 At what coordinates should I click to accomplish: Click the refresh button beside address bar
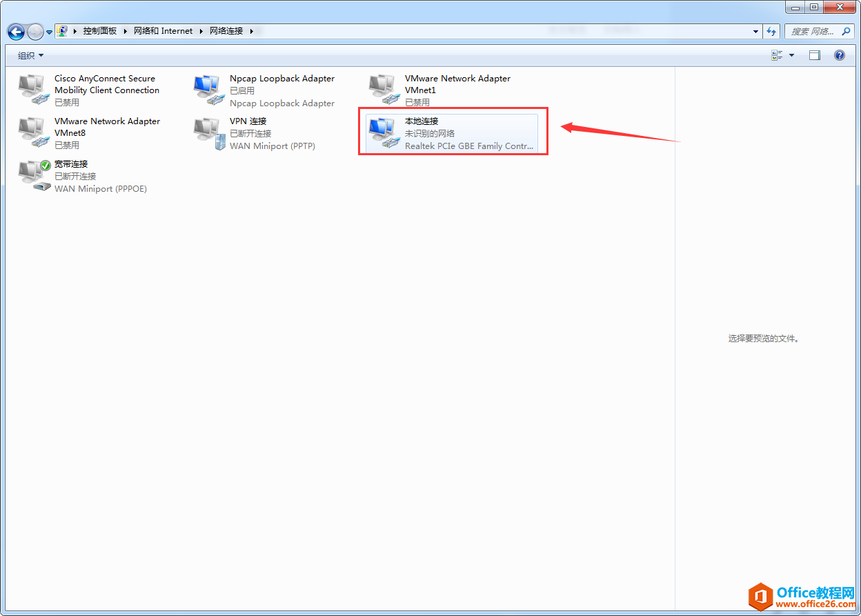pos(771,31)
